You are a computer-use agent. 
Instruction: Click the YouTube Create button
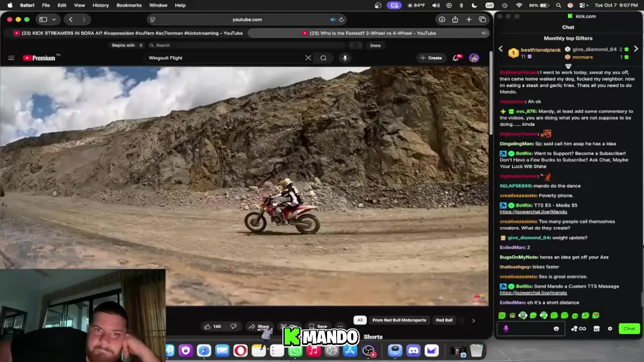[431, 58]
